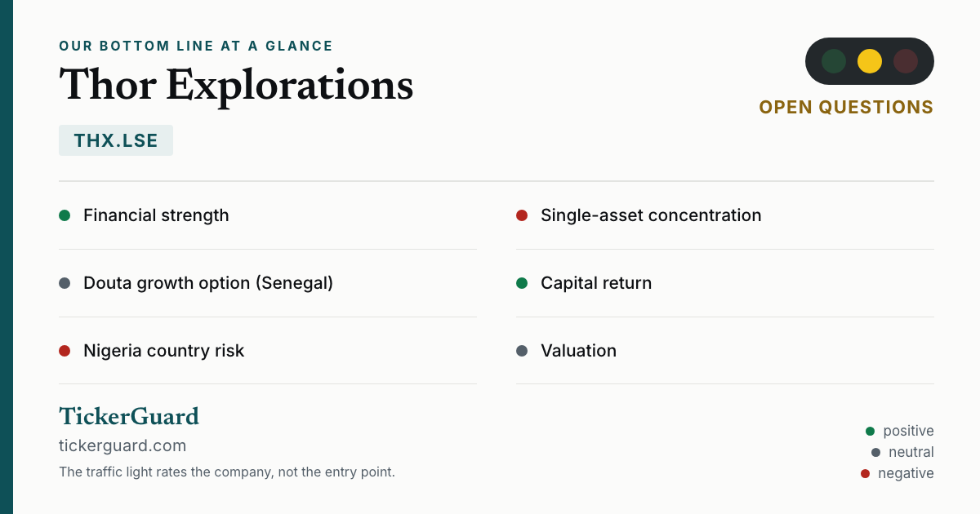Click the Thor Explorations title
The width and height of the screenshot is (980, 514).
[236, 84]
